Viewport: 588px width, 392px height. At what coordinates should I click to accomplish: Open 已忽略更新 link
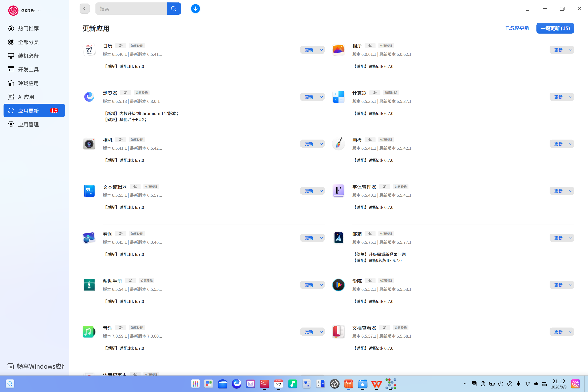pyautogui.click(x=517, y=28)
